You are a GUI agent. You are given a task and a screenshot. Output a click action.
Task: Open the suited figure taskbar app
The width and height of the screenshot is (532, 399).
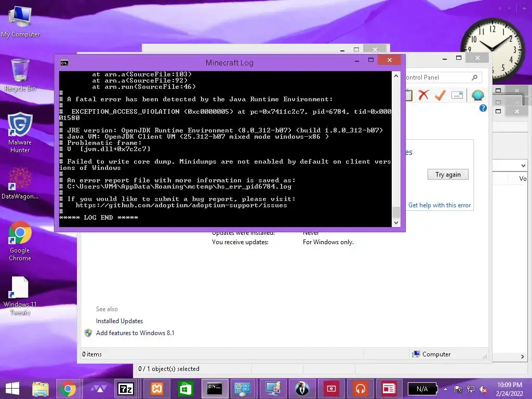(x=302, y=389)
